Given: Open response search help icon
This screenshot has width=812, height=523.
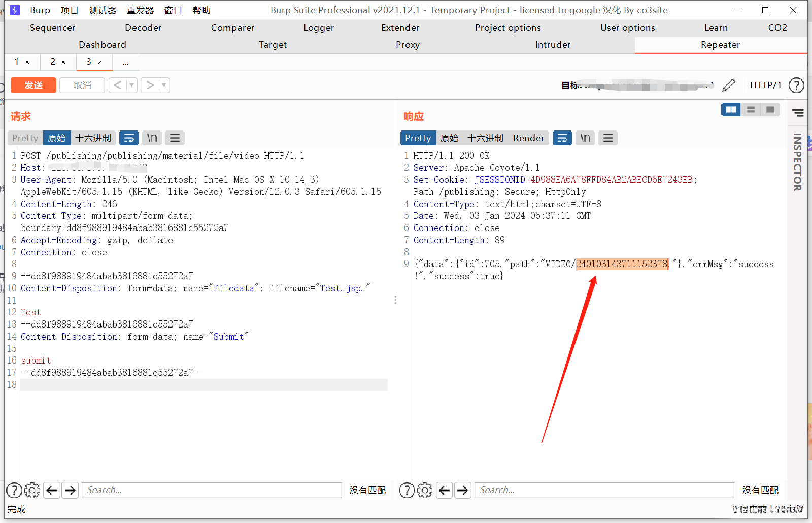Looking at the screenshot, I should [x=407, y=490].
